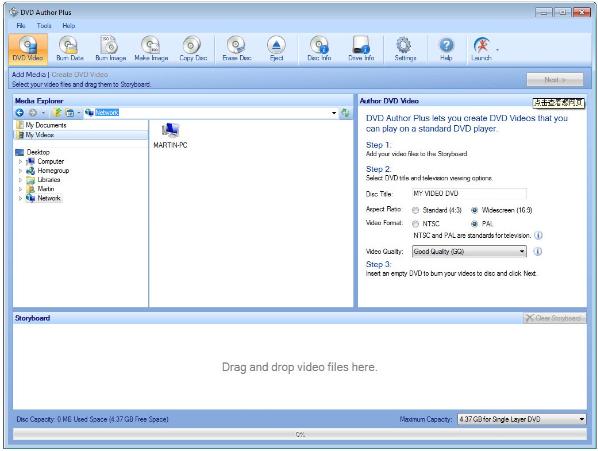The image size is (598, 451).
Task: Click the 0% progress bar
Action: 300,435
